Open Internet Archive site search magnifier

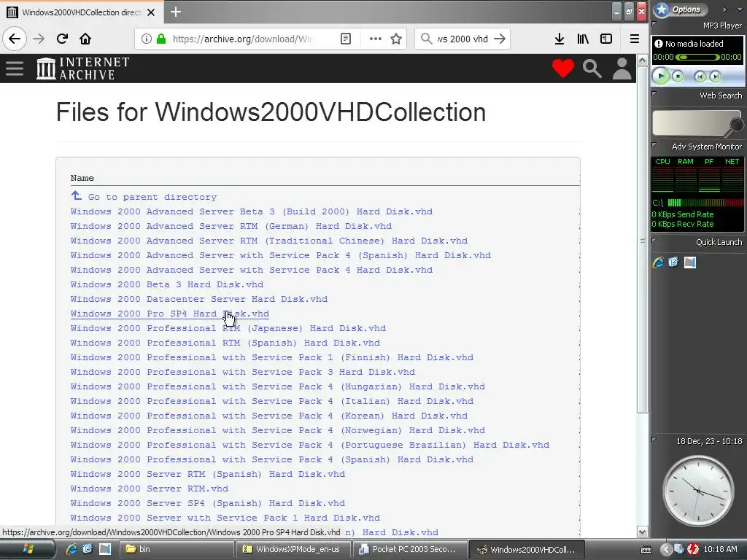[592, 69]
